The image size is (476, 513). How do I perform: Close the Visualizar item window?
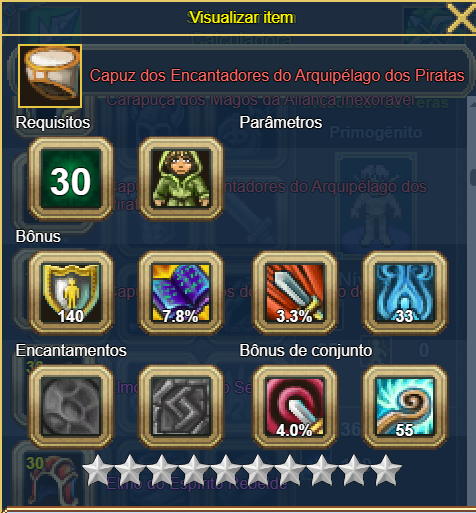pyautogui.click(x=461, y=17)
